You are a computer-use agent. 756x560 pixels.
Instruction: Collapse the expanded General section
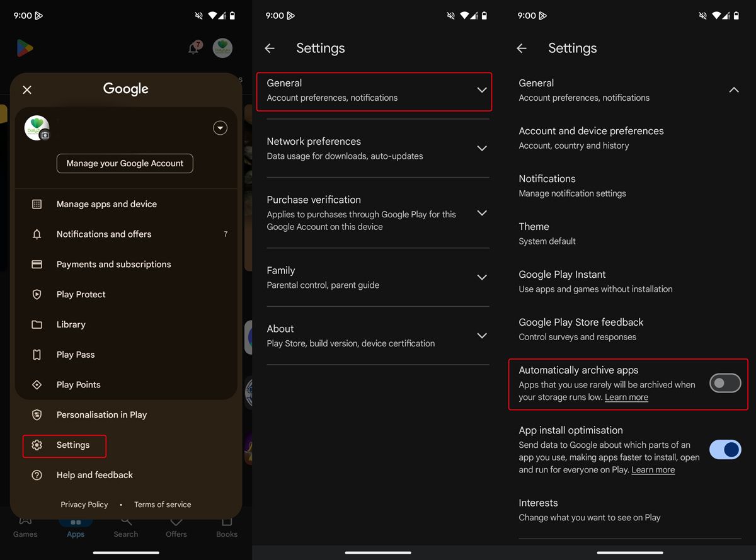(734, 90)
